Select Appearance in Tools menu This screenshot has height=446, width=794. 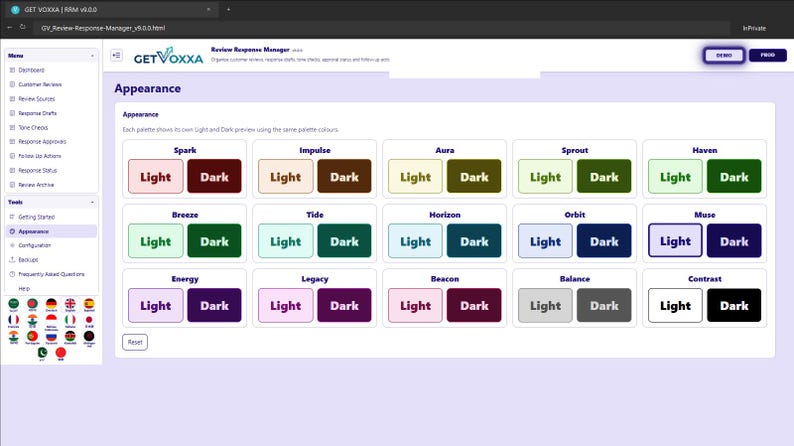tap(51, 231)
